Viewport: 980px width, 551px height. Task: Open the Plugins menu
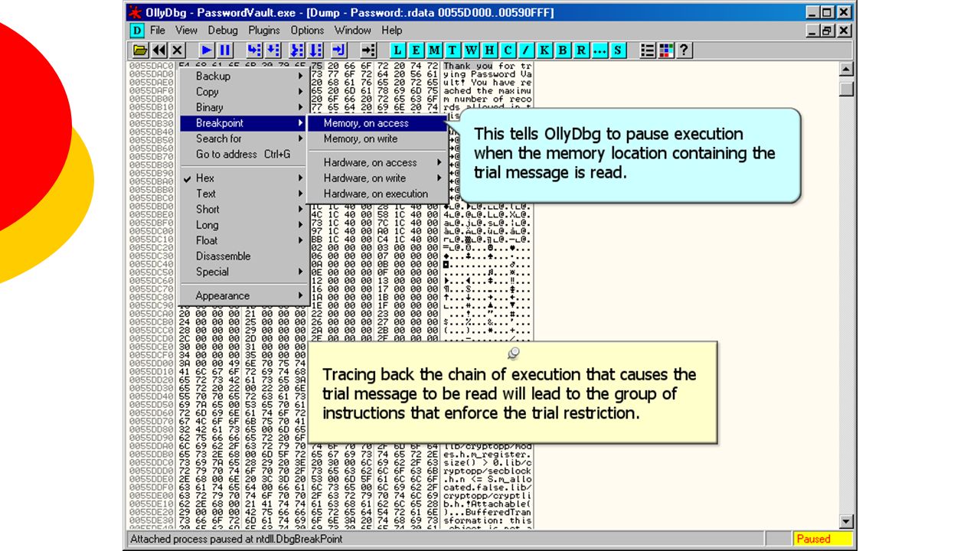(x=264, y=31)
